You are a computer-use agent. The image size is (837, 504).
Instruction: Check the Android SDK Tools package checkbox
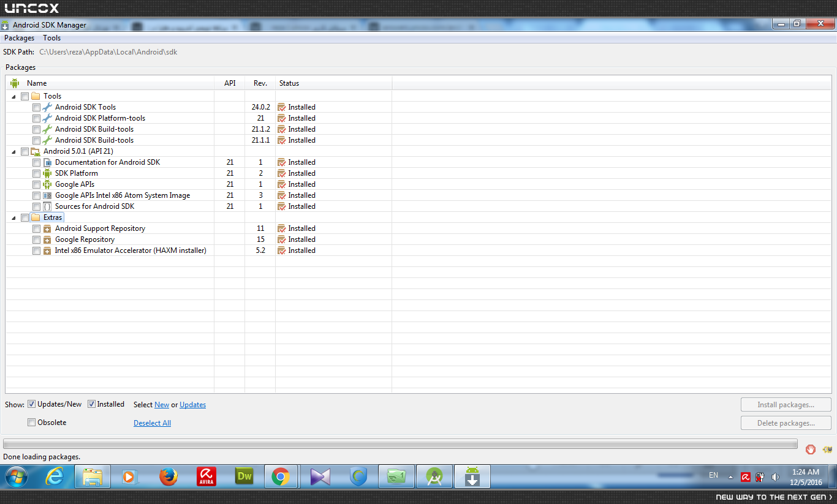[x=36, y=107]
